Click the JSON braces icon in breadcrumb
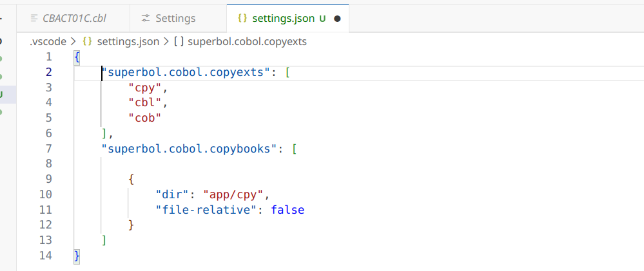This screenshot has width=644, height=271. (x=86, y=41)
